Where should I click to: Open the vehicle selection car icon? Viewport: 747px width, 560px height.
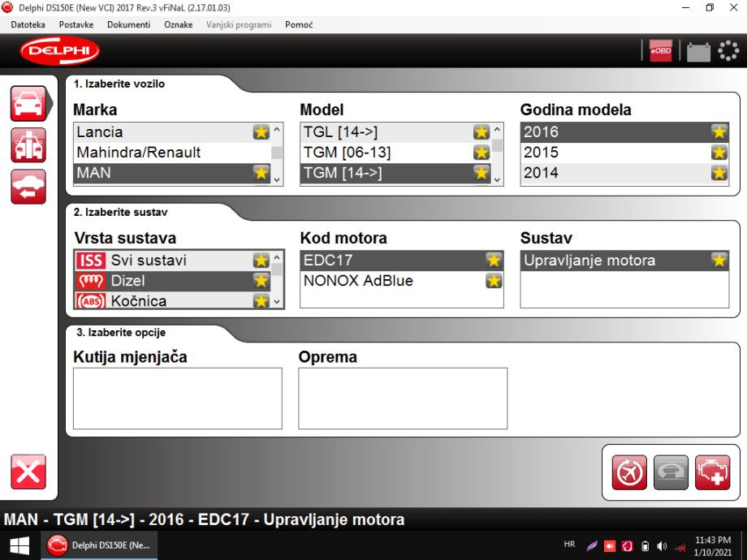28,103
